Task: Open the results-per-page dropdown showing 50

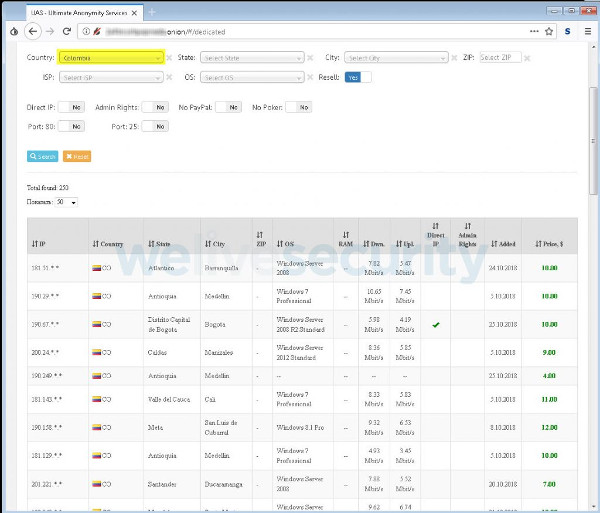Action: click(x=67, y=202)
